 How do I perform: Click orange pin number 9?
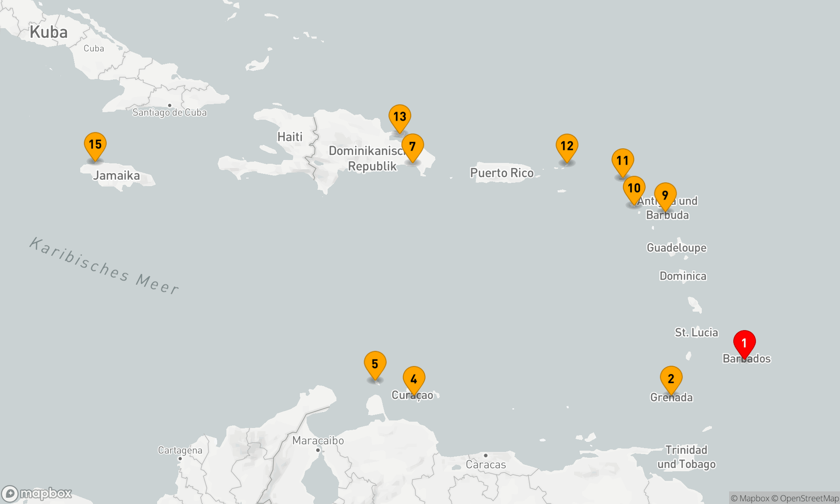[x=665, y=195]
